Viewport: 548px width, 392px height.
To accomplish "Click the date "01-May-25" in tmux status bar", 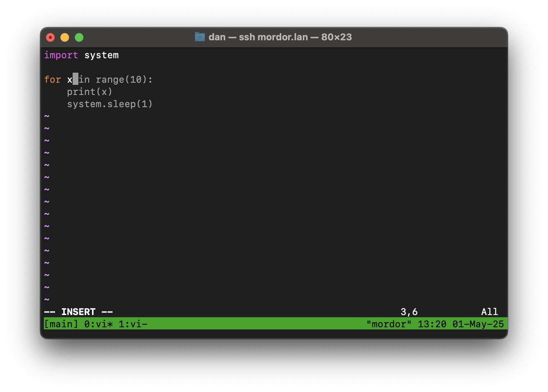I will (x=478, y=324).
